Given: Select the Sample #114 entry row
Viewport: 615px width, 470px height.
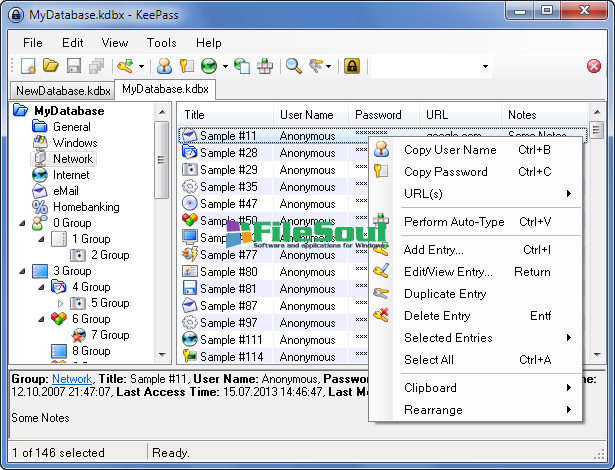Looking at the screenshot, I should pos(273,357).
